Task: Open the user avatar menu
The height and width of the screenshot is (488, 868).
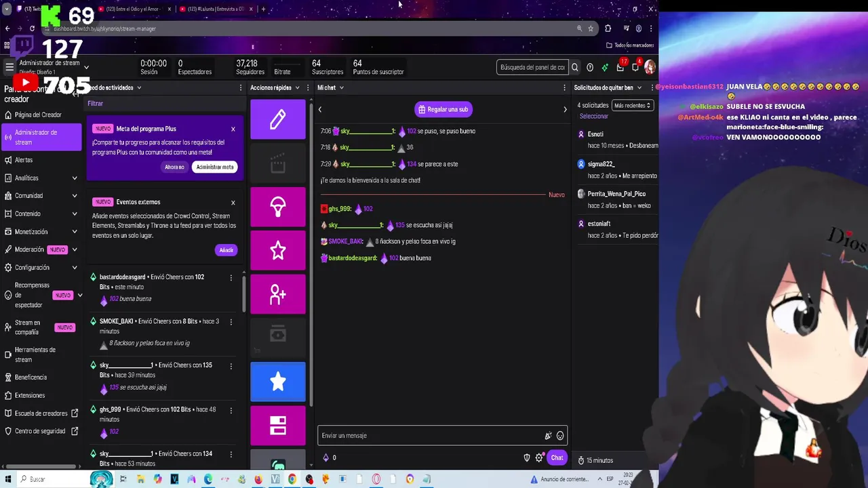Action: tap(650, 67)
